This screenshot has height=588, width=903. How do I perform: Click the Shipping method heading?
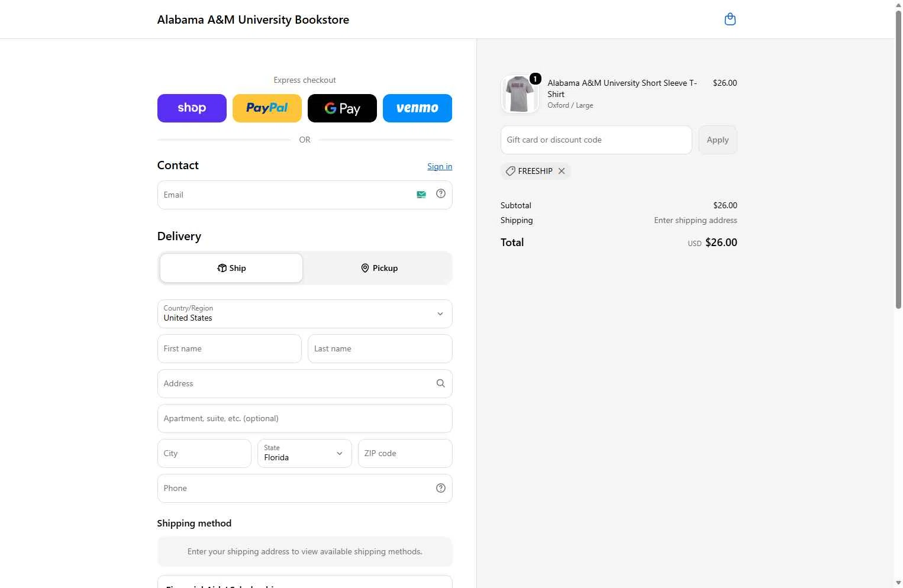point(194,523)
